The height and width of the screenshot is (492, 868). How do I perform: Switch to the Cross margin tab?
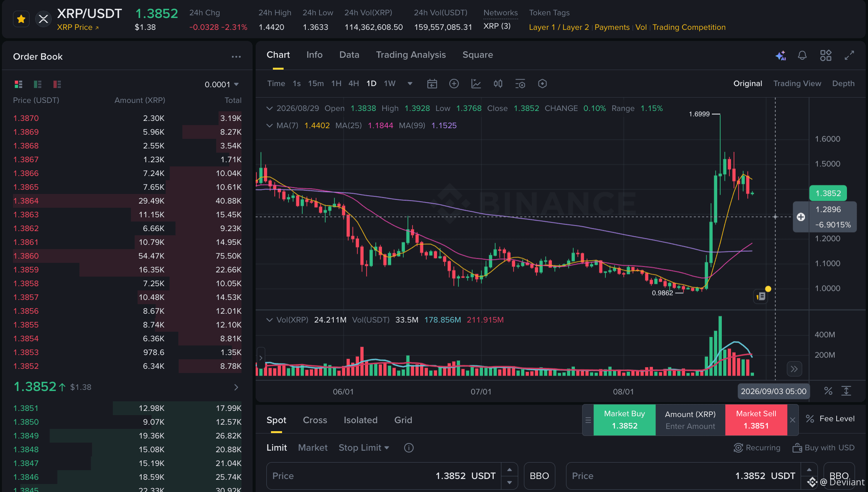pyautogui.click(x=315, y=420)
